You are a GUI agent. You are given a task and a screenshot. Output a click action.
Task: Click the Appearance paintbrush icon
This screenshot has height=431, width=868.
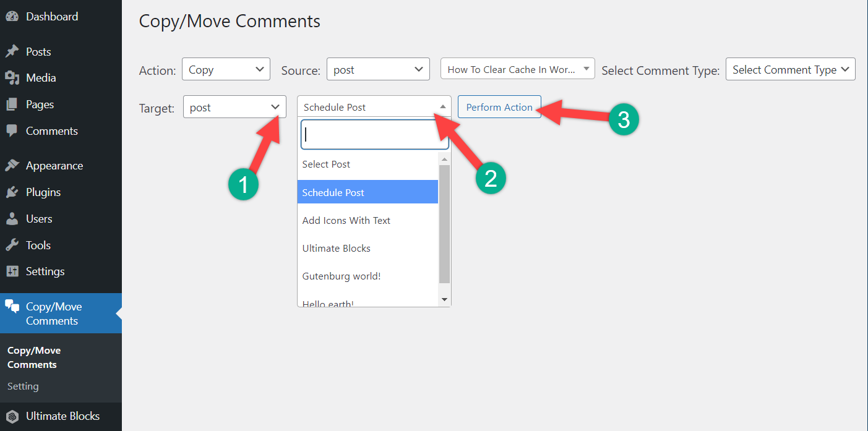12,166
